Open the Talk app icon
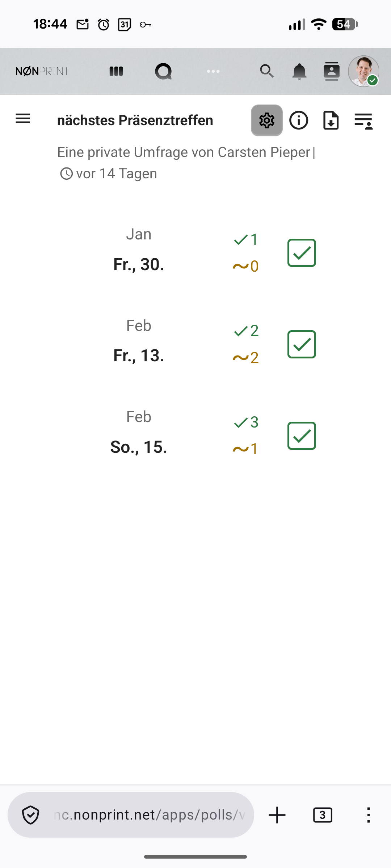 point(163,71)
